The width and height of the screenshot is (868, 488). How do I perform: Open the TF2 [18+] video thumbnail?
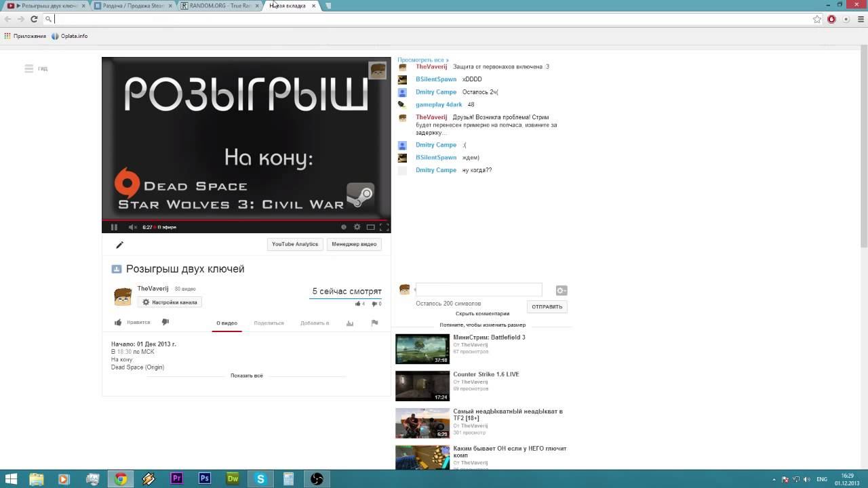tap(422, 423)
